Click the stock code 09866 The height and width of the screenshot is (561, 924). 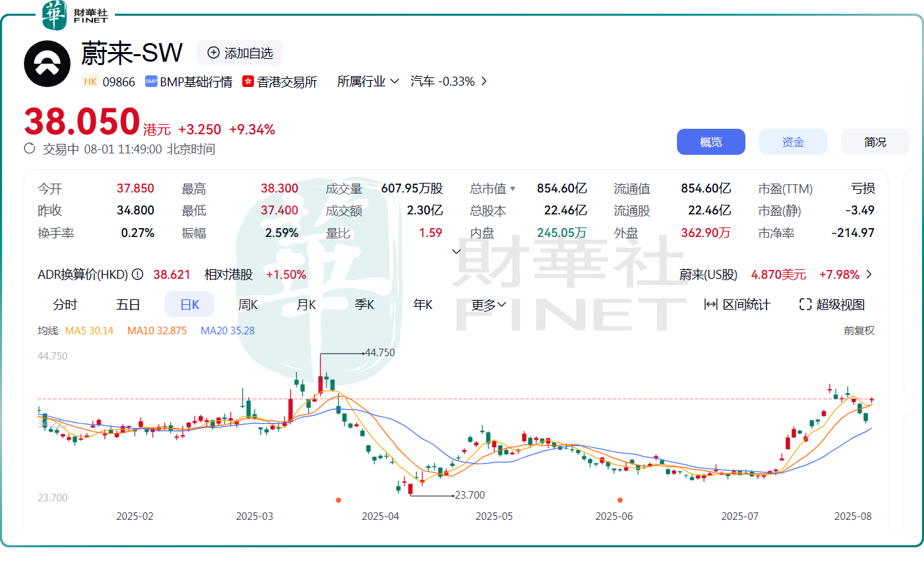pos(119,82)
